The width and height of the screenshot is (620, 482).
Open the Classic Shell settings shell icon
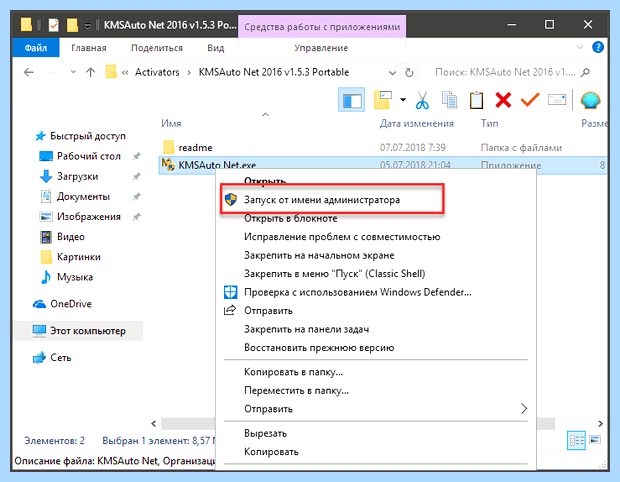tap(590, 100)
